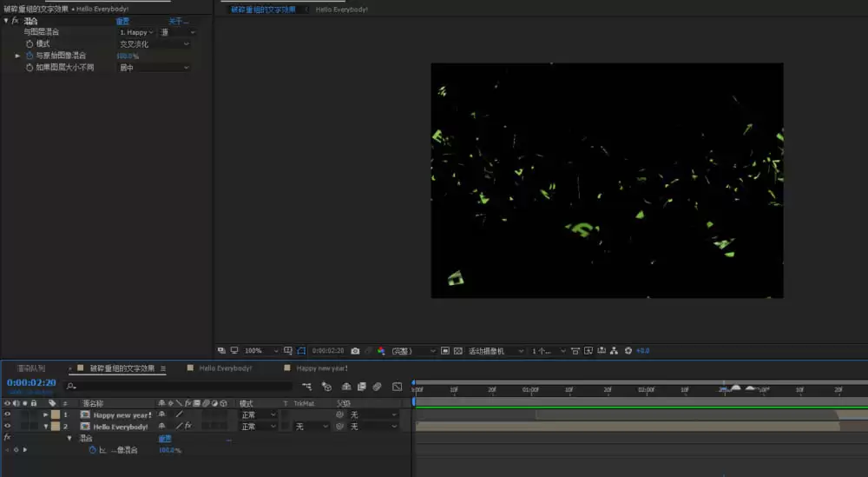
Task: Click the timeline layer search field
Action: [178, 386]
